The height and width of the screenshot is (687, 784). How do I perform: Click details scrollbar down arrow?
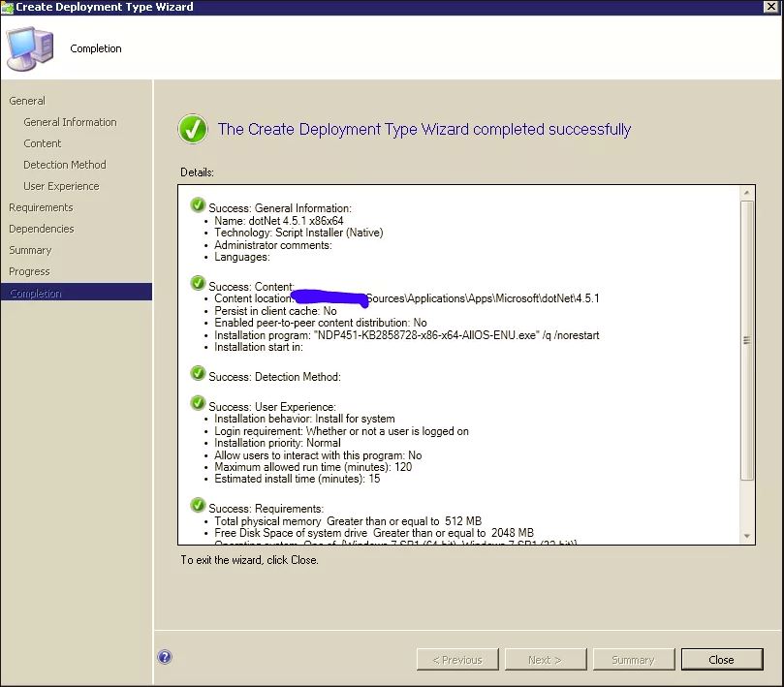point(746,536)
